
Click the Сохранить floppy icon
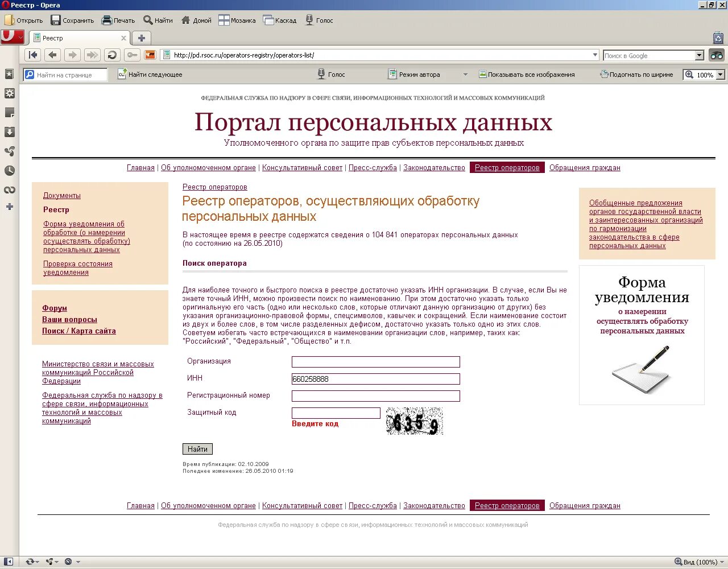coord(56,20)
